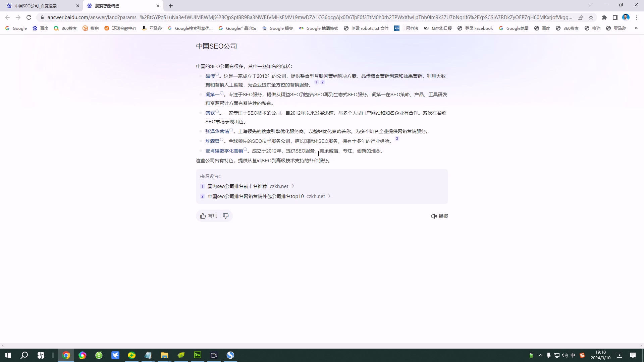Close the 搜索智能精选 tab
The height and width of the screenshot is (362, 644).
[158, 6]
